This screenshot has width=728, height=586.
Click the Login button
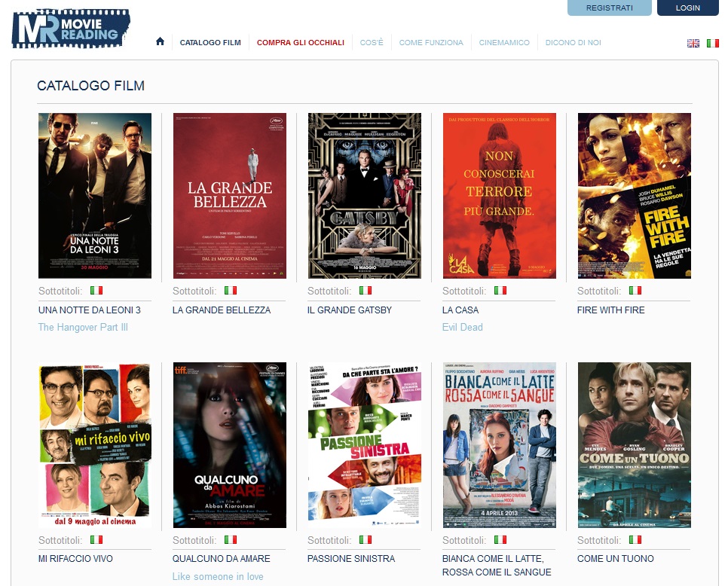687,8
